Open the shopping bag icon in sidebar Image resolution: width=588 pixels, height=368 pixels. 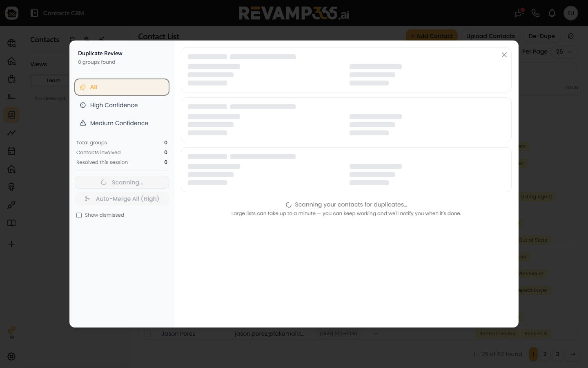point(11,79)
